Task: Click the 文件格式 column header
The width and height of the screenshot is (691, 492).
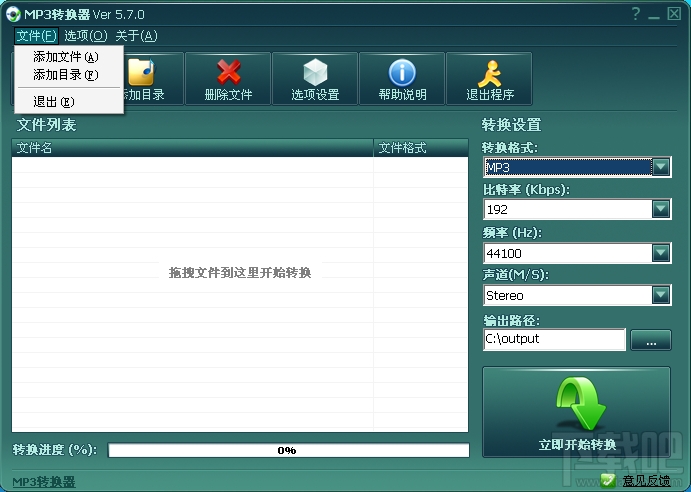Action: point(421,148)
